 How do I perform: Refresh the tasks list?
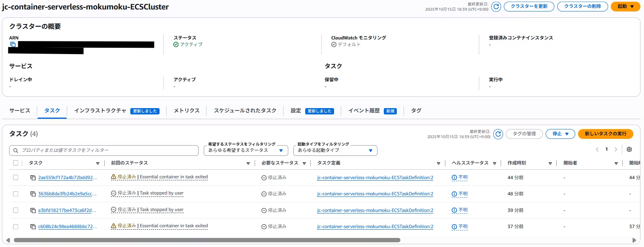pyautogui.click(x=498, y=134)
